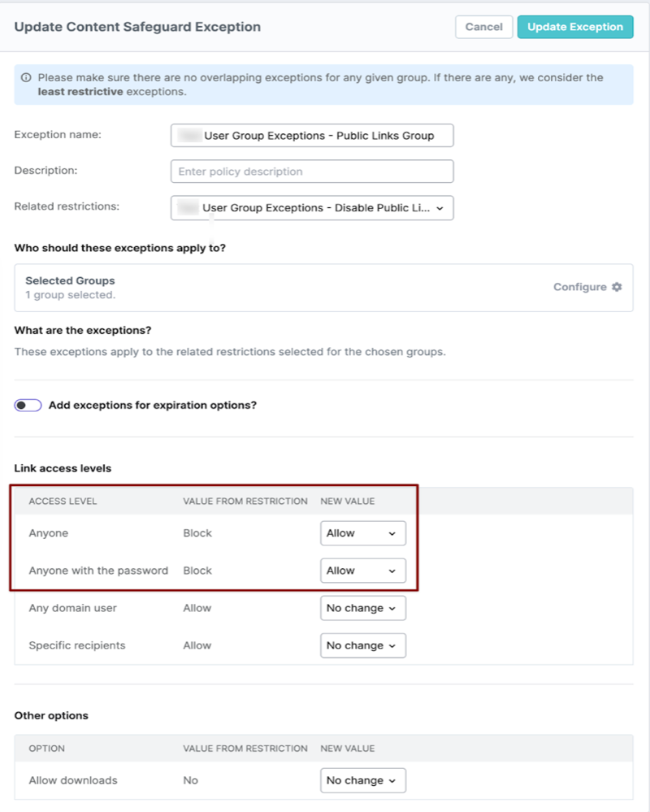Click the New Value header in Link access levels

pos(348,502)
